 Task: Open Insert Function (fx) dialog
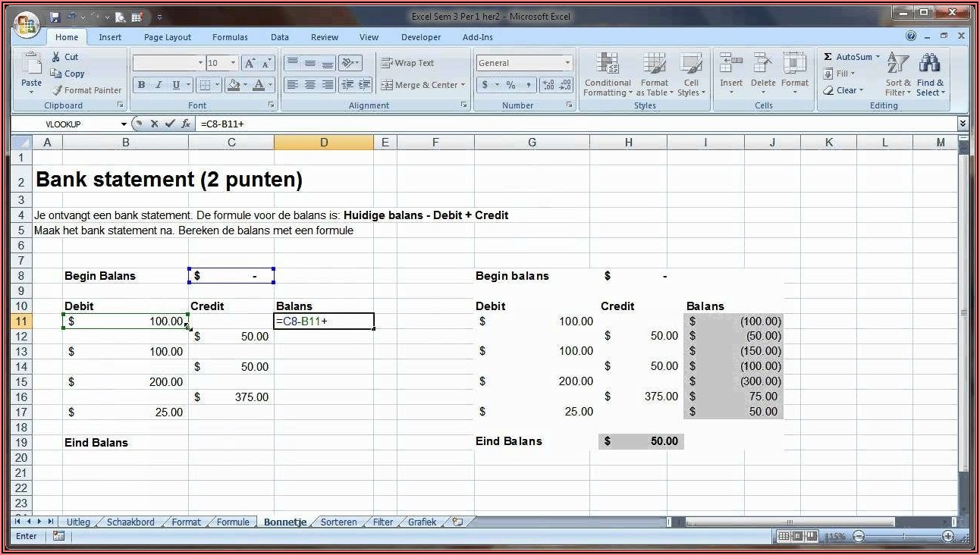click(x=186, y=124)
